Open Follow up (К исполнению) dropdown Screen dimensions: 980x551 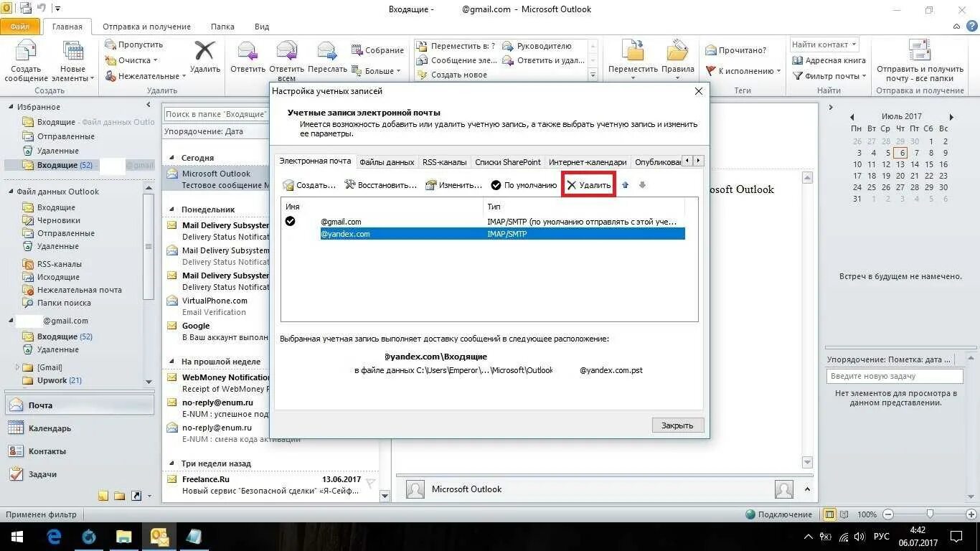click(x=743, y=71)
